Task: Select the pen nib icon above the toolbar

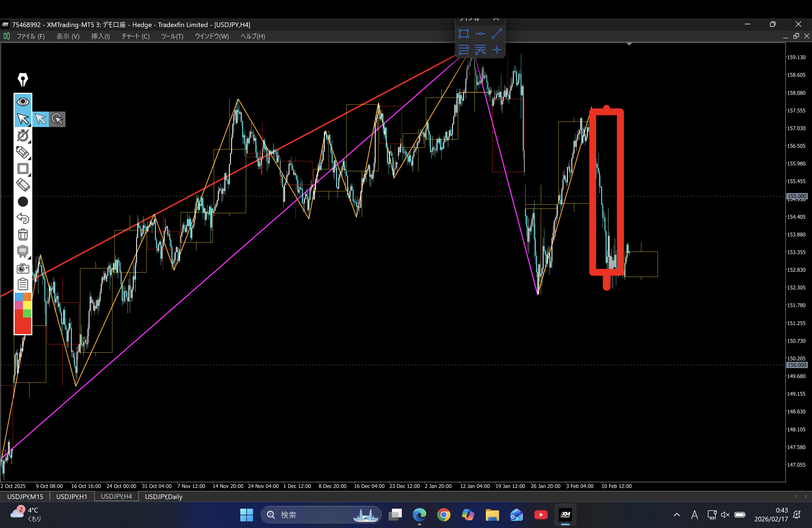Action: tap(23, 80)
